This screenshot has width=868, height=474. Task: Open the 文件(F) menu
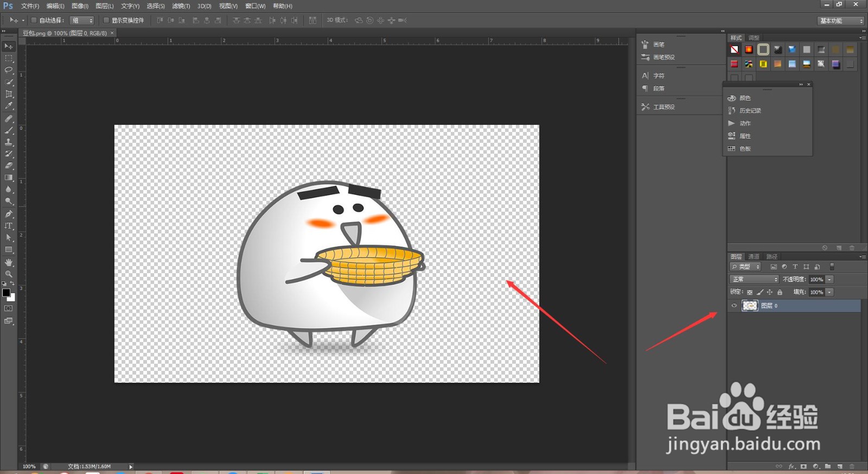[30, 6]
